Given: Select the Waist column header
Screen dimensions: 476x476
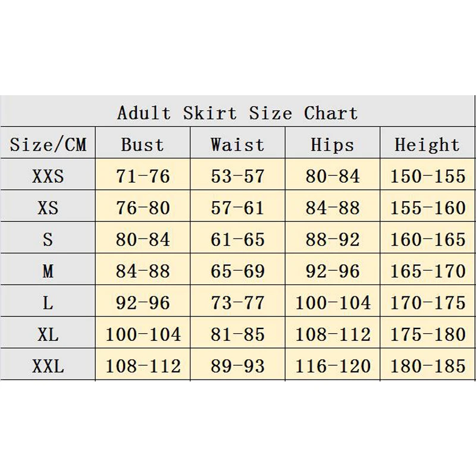Looking at the screenshot, I should tap(237, 145).
